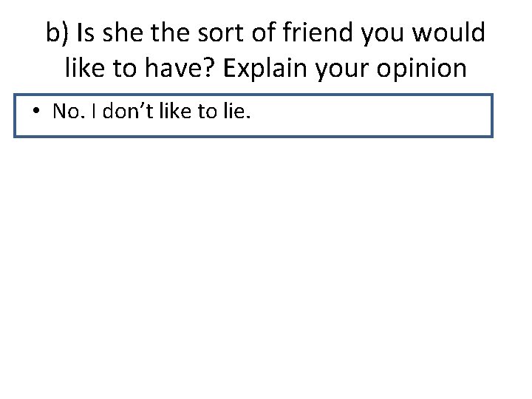Click the word "sort" in the title
The width and height of the screenshot is (532, 399).
point(220,33)
